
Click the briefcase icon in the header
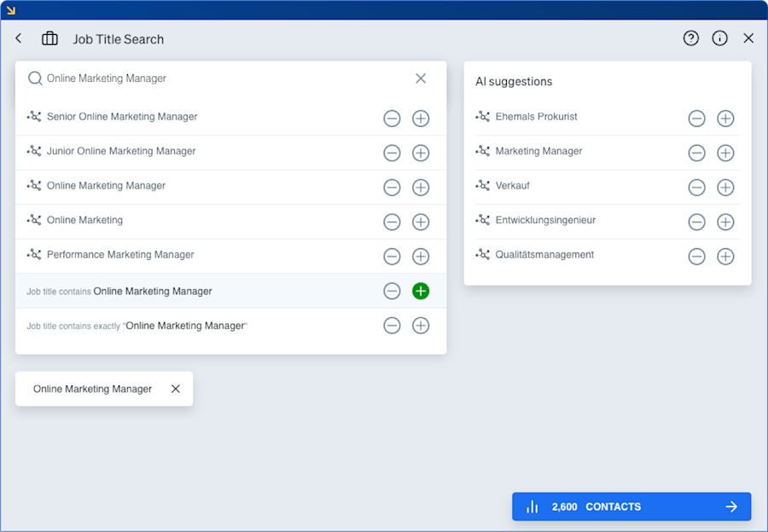49,38
